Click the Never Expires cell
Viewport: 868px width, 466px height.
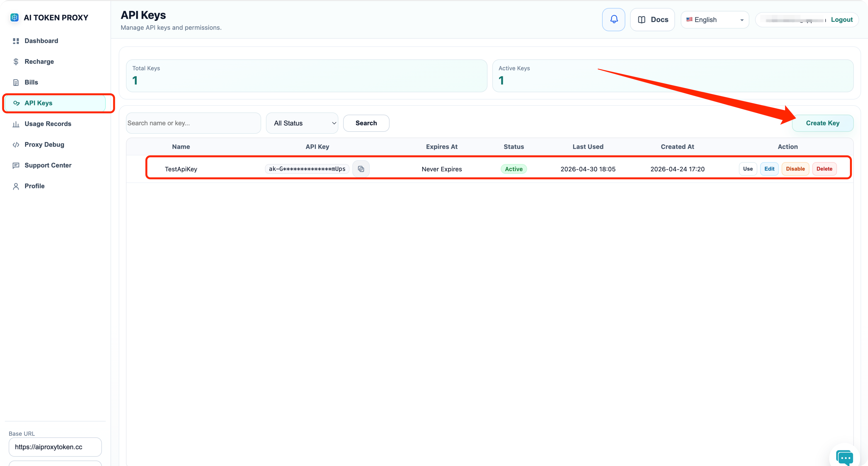pos(442,169)
